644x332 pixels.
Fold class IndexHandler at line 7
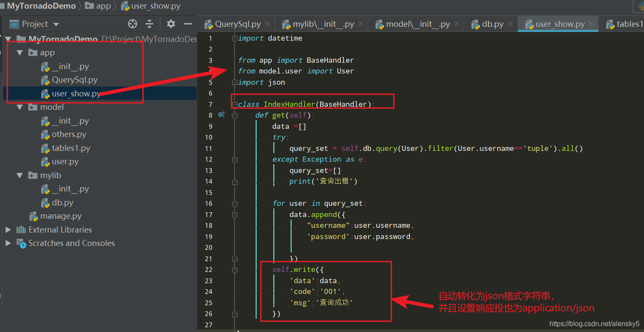[x=235, y=105]
